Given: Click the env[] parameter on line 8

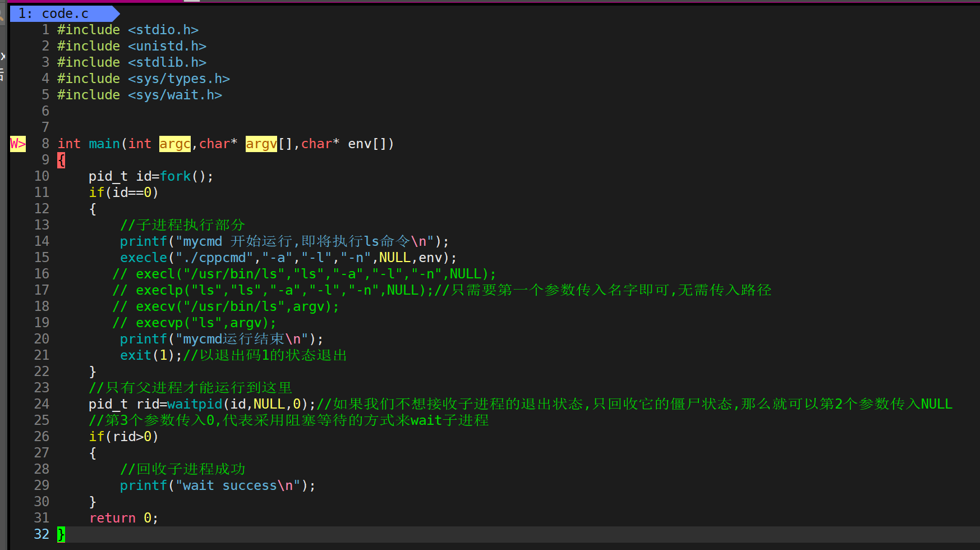Looking at the screenshot, I should (367, 144).
